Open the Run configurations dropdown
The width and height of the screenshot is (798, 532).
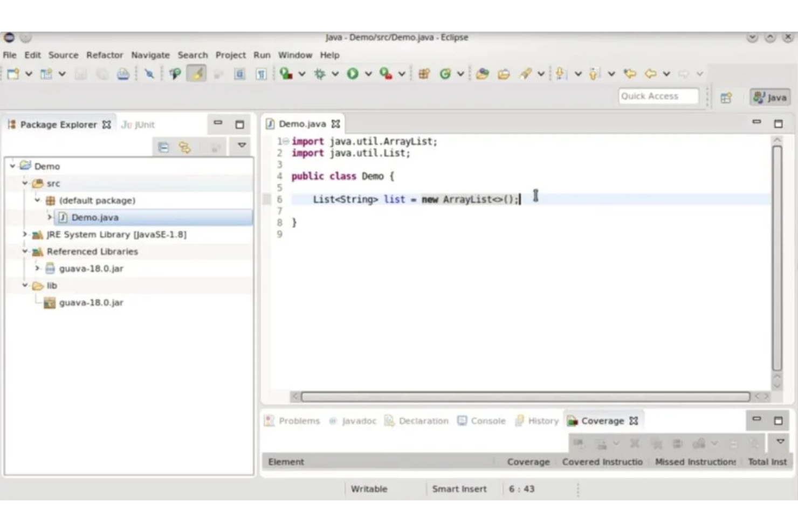(x=367, y=74)
